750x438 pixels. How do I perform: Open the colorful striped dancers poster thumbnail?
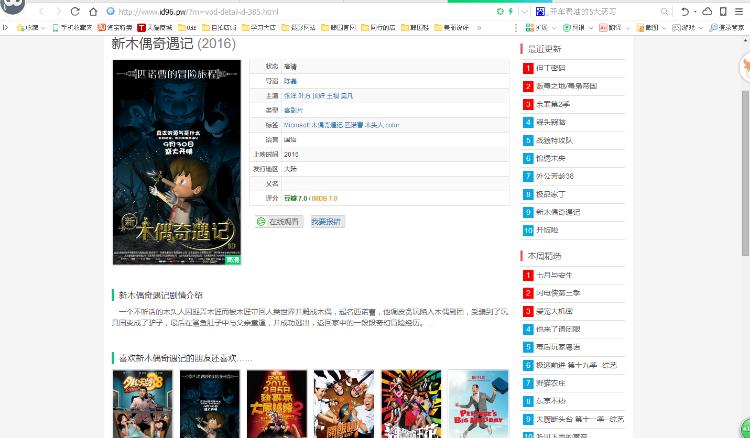point(411,404)
